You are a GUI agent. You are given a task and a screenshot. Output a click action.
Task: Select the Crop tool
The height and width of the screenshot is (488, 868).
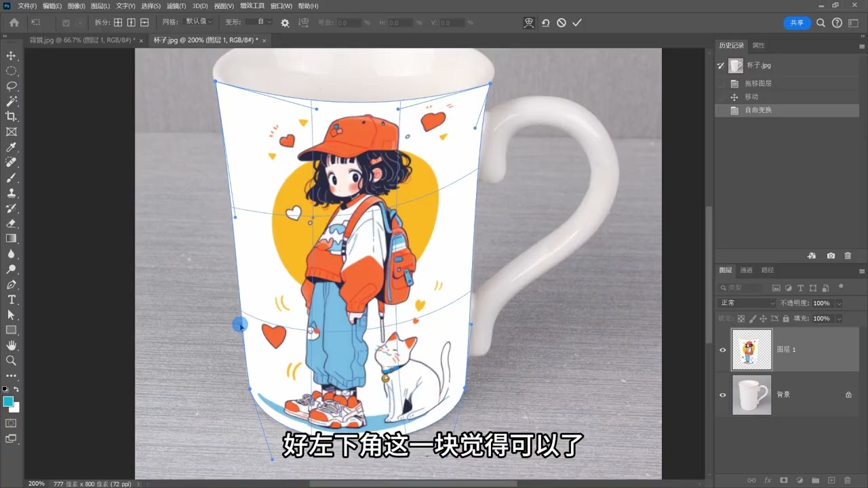pyautogui.click(x=11, y=117)
